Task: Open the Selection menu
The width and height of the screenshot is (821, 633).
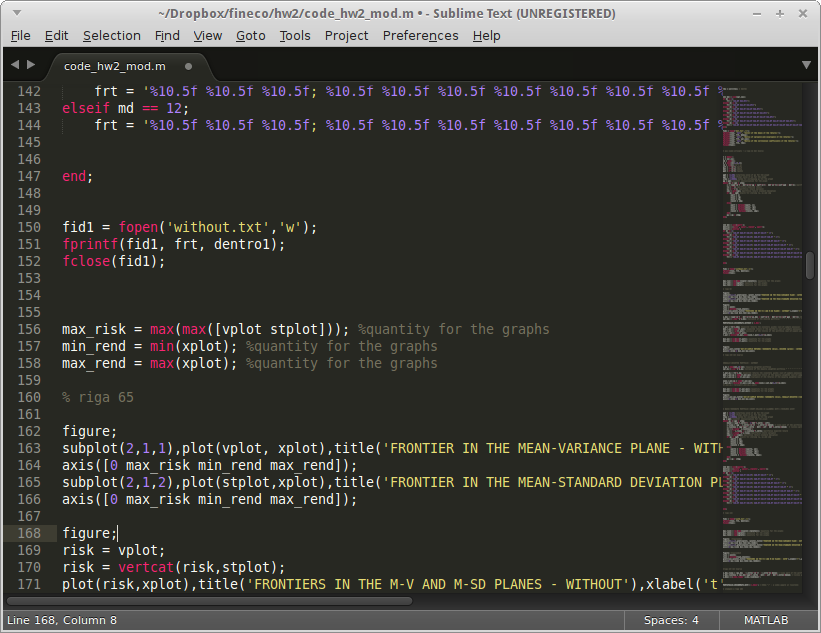Action: coord(111,35)
